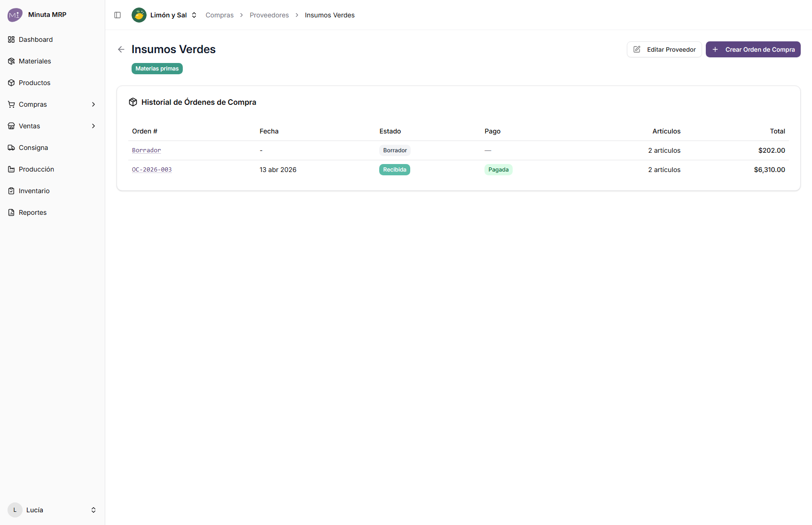
Task: Click Historial de Órdenes de Compra heading
Action: coord(199,102)
